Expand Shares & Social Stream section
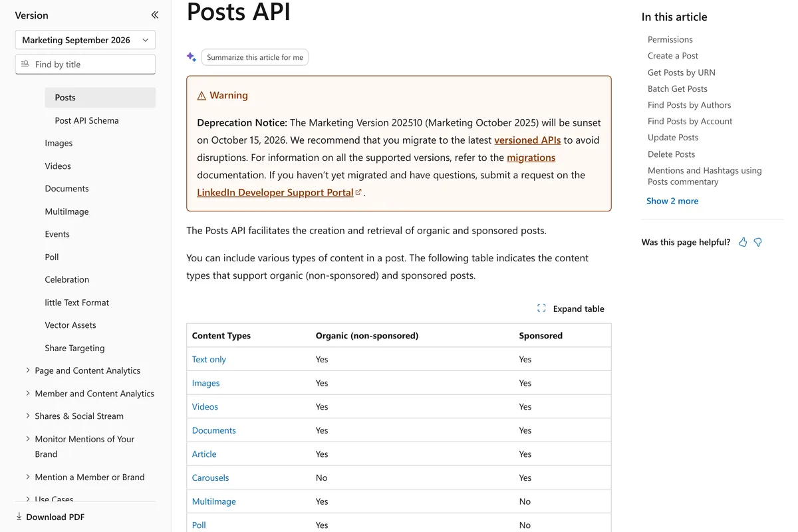The image size is (798, 532). coord(27,416)
